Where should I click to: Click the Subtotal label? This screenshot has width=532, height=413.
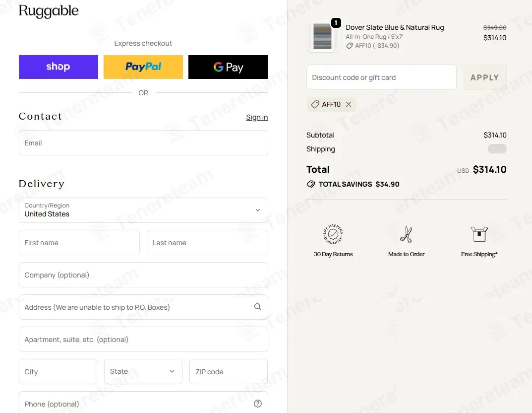pos(320,135)
